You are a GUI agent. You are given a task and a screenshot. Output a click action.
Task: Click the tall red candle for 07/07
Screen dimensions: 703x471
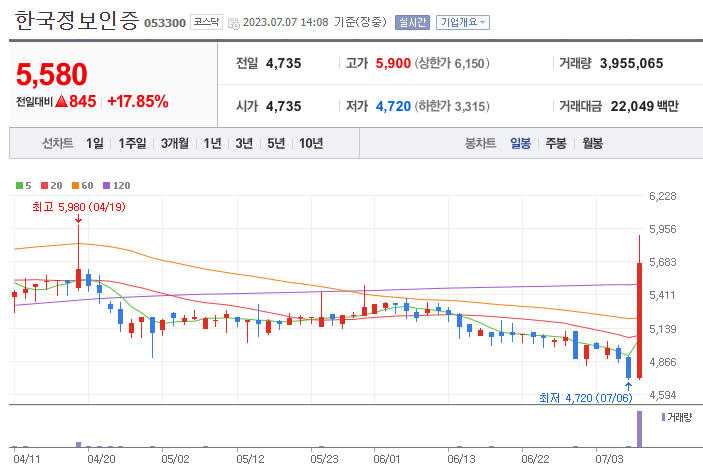tap(639, 320)
